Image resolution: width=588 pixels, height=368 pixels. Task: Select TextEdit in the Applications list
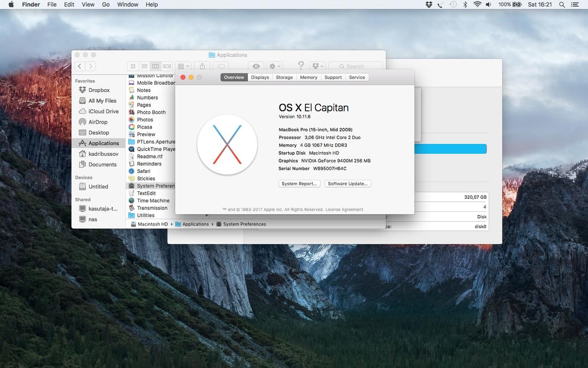[146, 193]
